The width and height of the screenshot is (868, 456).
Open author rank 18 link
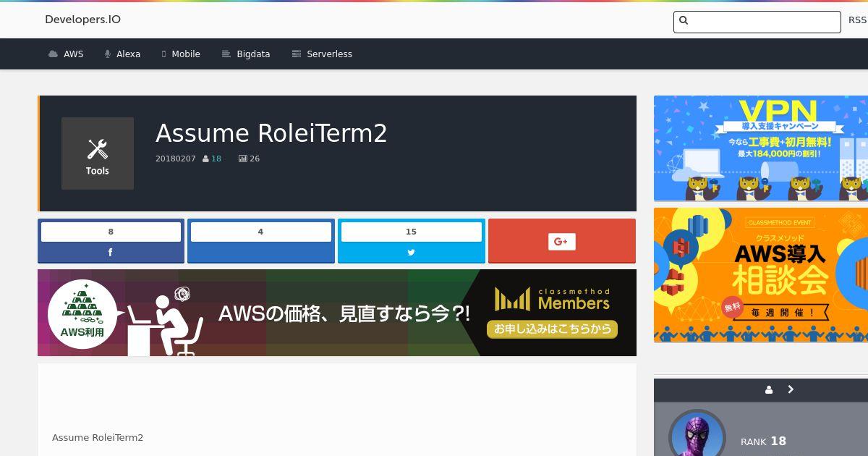[x=216, y=159]
